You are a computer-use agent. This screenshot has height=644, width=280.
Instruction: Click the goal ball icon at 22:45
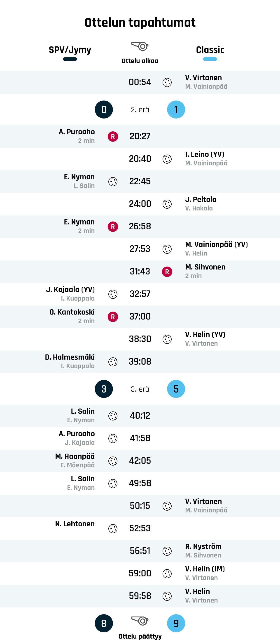pos(113,181)
